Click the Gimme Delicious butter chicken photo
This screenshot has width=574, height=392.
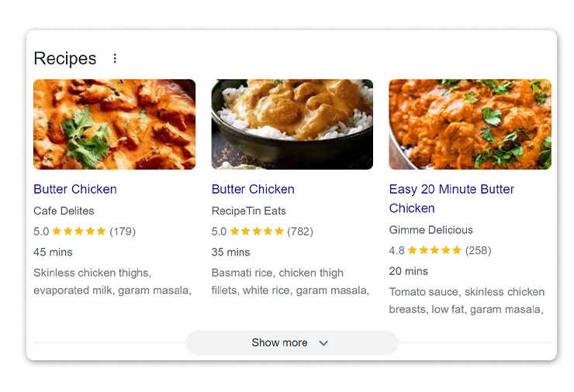pos(469,124)
